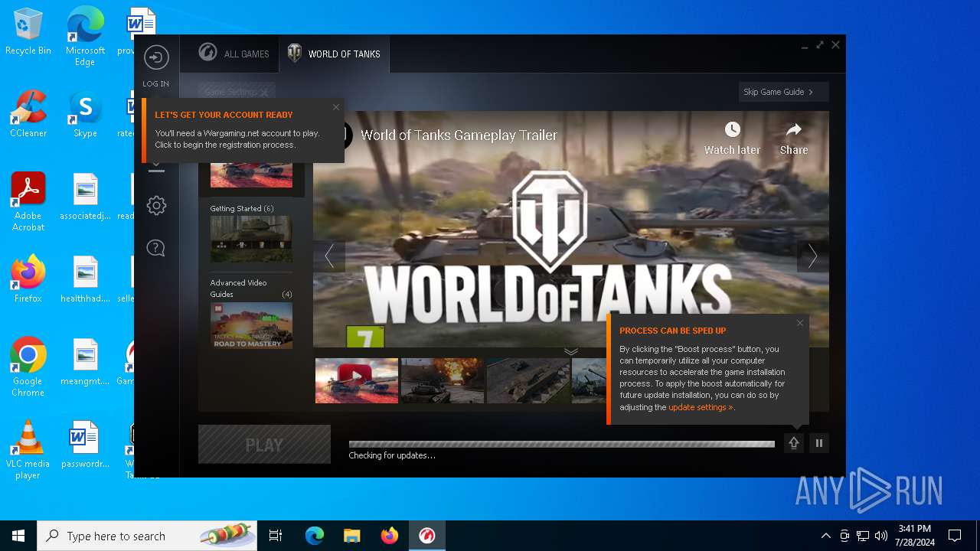Screen dimensions: 980x551
Task: Go to next video with right arrow
Action: pos(812,256)
